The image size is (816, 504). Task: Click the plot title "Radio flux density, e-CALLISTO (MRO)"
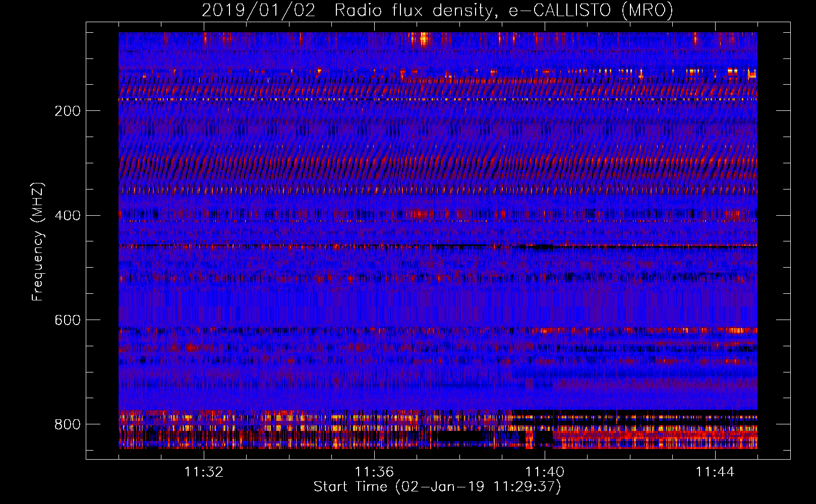point(504,11)
